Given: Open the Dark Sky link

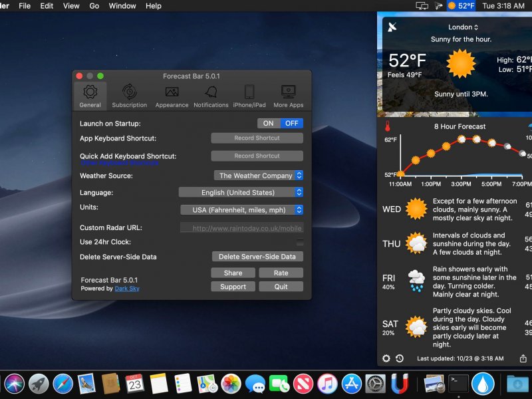Looking at the screenshot, I should tap(127, 289).
